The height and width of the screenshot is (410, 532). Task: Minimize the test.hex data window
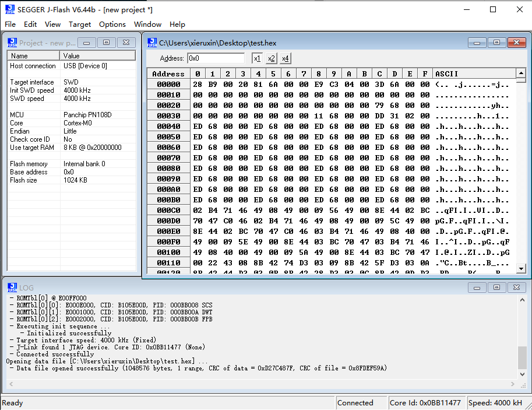point(477,43)
